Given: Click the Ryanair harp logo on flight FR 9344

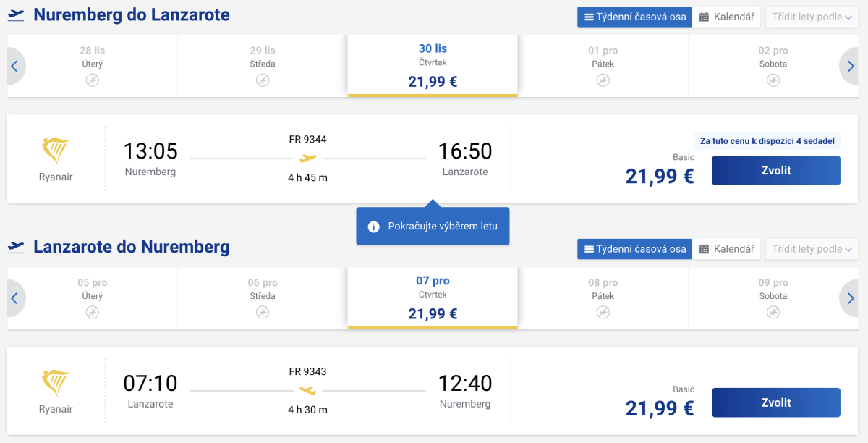Looking at the screenshot, I should [x=56, y=151].
